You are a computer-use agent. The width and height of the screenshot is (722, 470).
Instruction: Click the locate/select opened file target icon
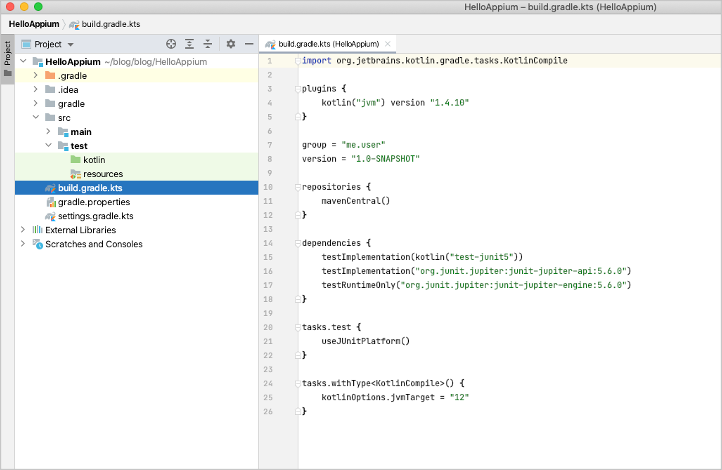[x=171, y=44]
